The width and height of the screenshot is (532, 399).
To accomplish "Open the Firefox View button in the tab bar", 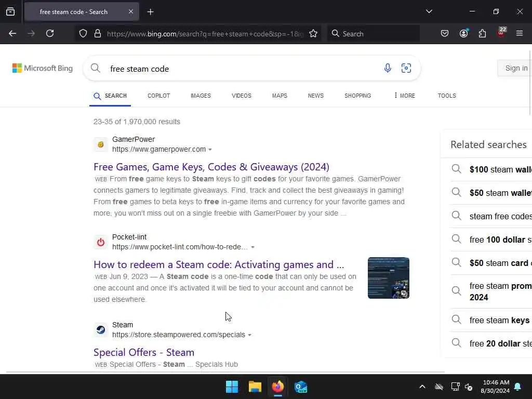I will [10, 12].
